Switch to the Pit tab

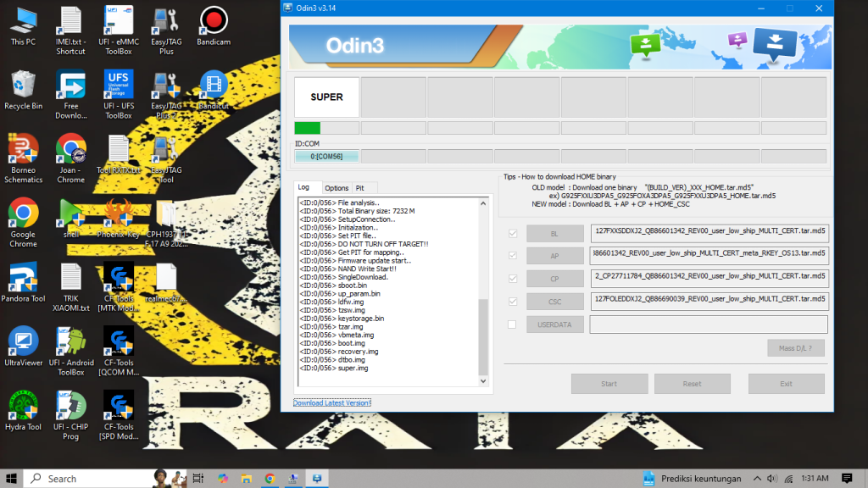(360, 188)
